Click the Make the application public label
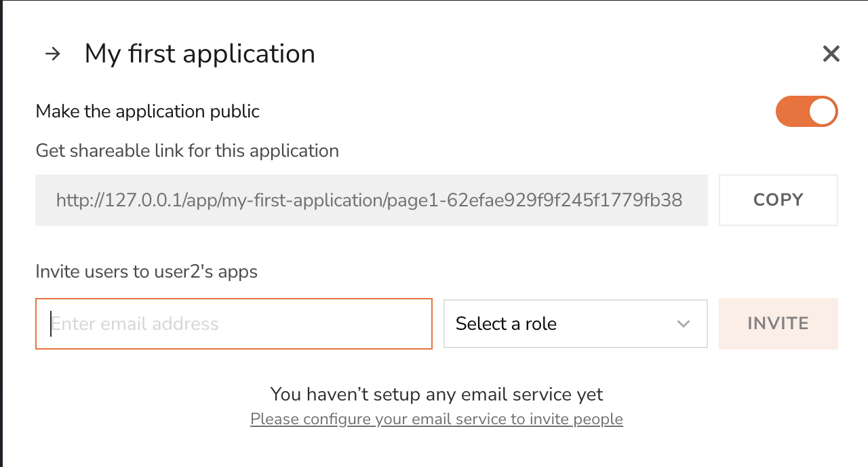This screenshot has height=467, width=868. [147, 111]
